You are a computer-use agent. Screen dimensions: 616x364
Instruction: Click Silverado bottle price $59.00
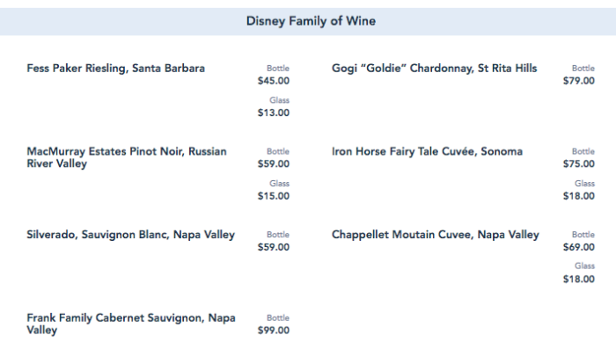(273, 247)
